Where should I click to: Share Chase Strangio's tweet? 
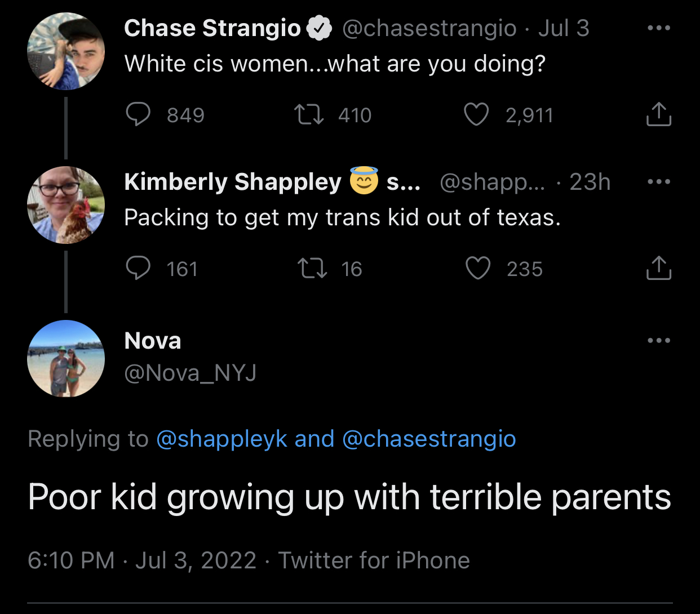click(658, 114)
